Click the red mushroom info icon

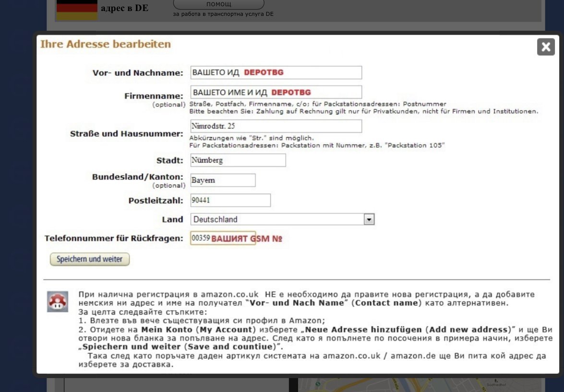tap(57, 302)
